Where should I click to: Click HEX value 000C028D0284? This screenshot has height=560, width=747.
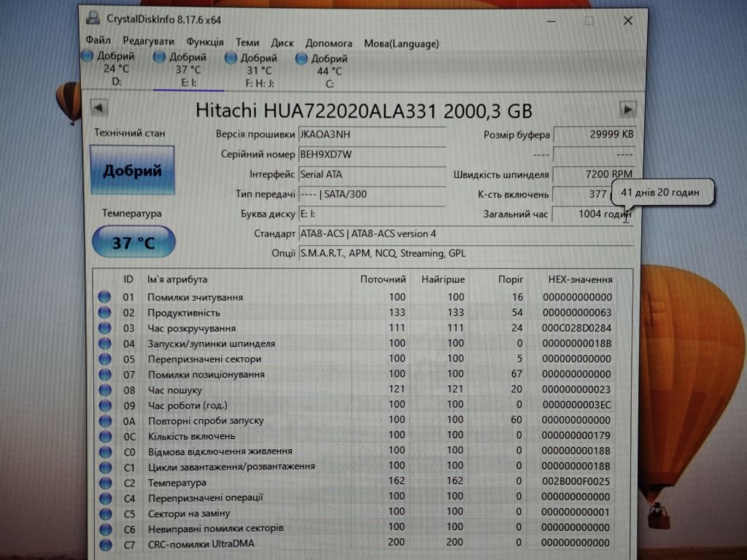click(576, 328)
